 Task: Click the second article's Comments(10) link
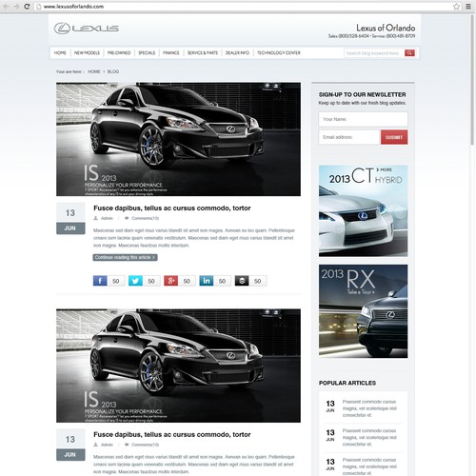pos(145,445)
